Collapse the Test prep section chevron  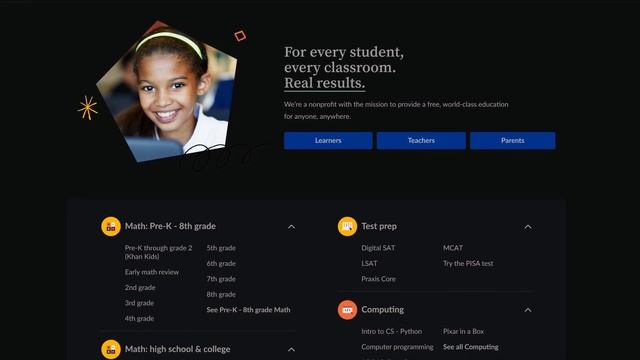coord(528,227)
